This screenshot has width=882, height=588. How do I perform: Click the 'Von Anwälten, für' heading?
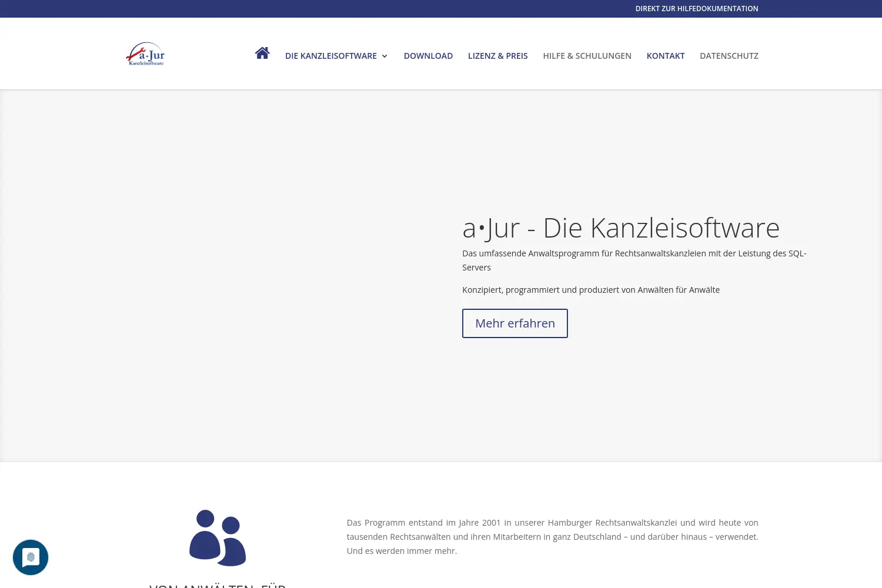pyautogui.click(x=218, y=584)
